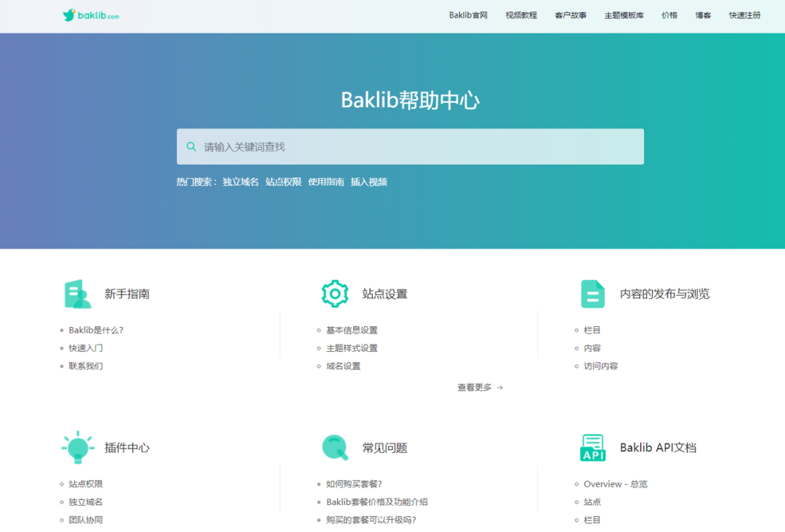Open 团队协同 entry
This screenshot has height=532, width=785.
pyautogui.click(x=86, y=520)
